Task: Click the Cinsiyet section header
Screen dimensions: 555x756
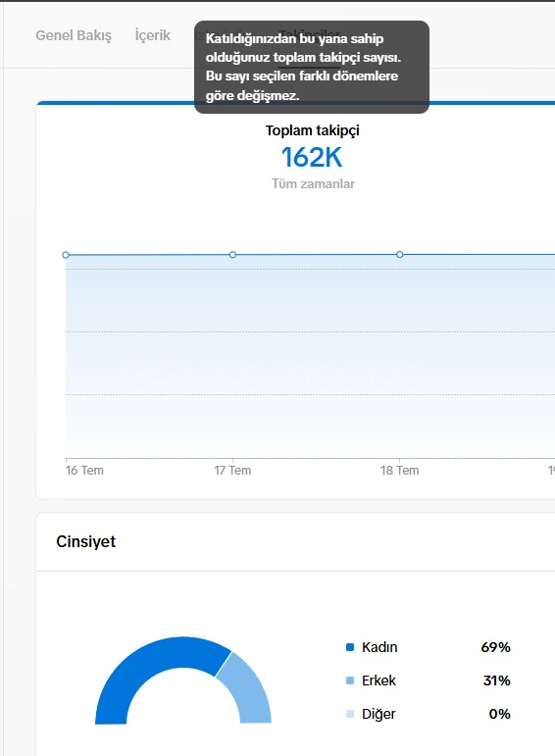Action: click(x=86, y=541)
